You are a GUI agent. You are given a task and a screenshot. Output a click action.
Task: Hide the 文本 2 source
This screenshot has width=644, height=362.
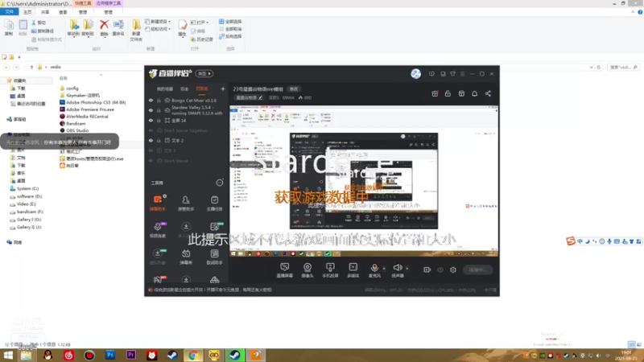[x=151, y=140]
